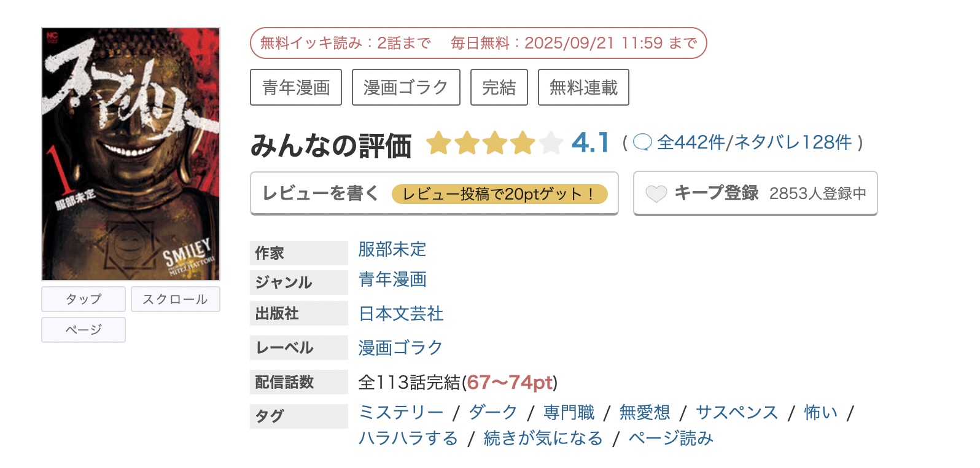This screenshot has height=468, width=980.
Task: Open label link 漫画ゴラク
Action: pos(400,348)
